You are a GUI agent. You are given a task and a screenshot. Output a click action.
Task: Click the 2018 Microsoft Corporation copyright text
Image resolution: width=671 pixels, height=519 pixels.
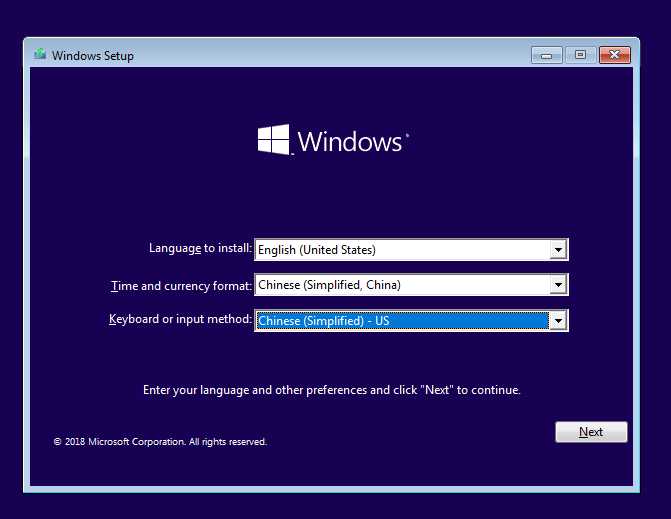coord(160,442)
